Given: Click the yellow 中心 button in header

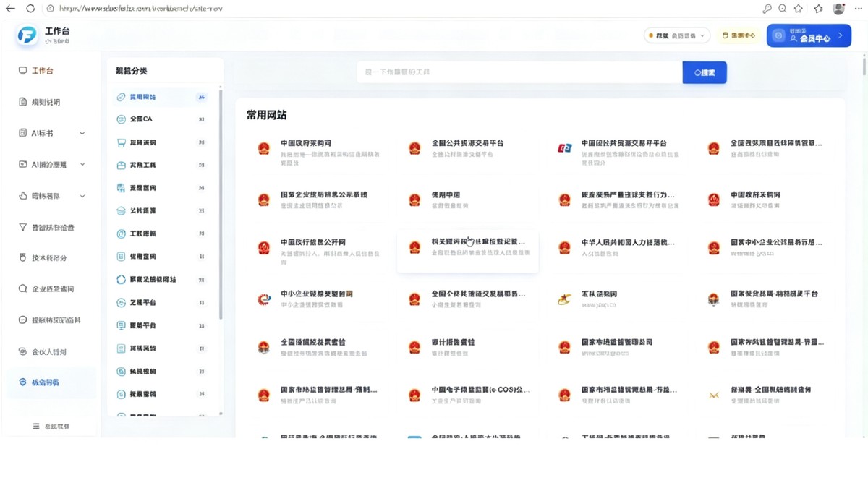Looking at the screenshot, I should [739, 35].
